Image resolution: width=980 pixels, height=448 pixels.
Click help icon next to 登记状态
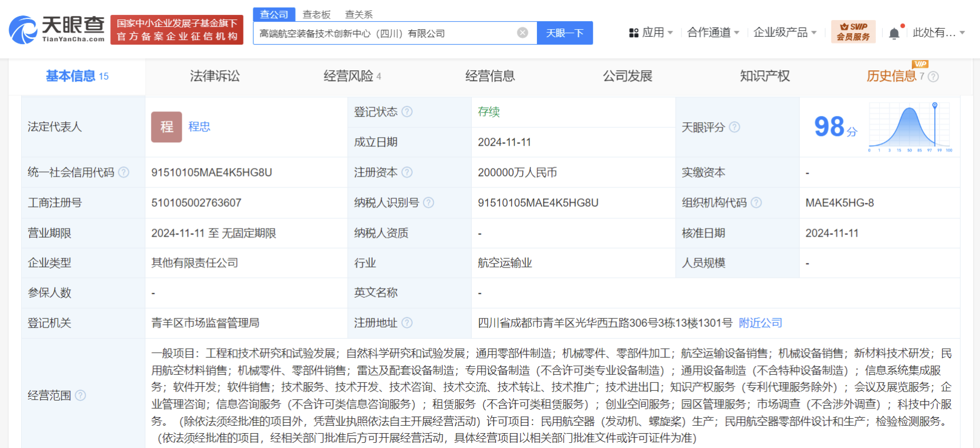click(x=407, y=112)
